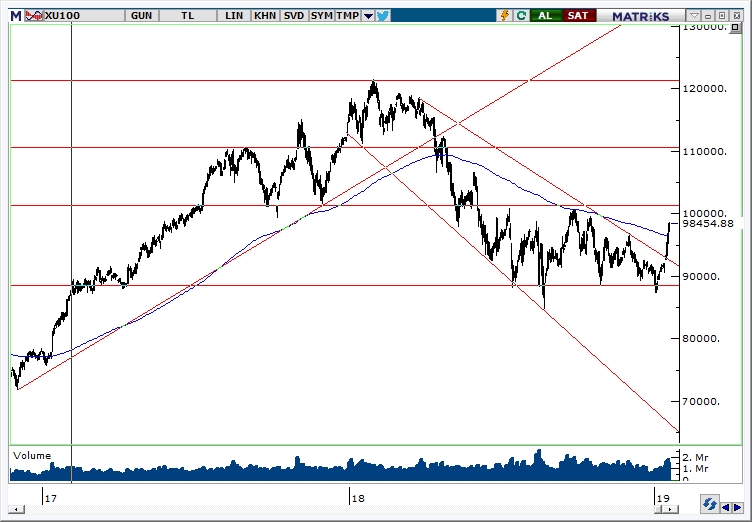Image resolution: width=752 pixels, height=522 pixels.
Task: Click the 110000 price axis label
Action: pyautogui.click(x=705, y=151)
